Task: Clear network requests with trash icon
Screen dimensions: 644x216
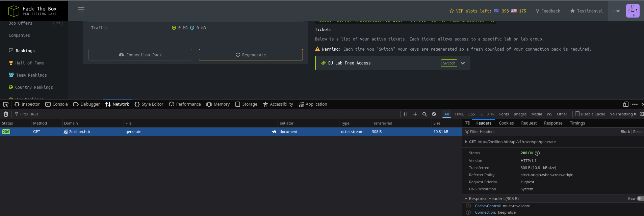Action: tap(6, 114)
